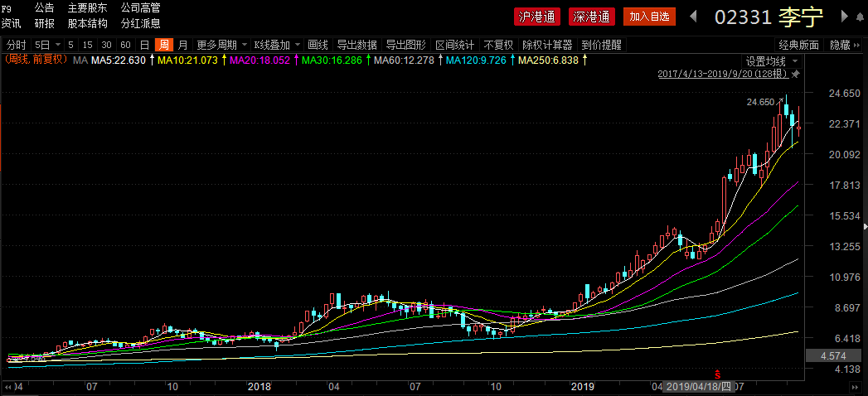
Task: Open 公告 announcements
Action: click(x=44, y=8)
